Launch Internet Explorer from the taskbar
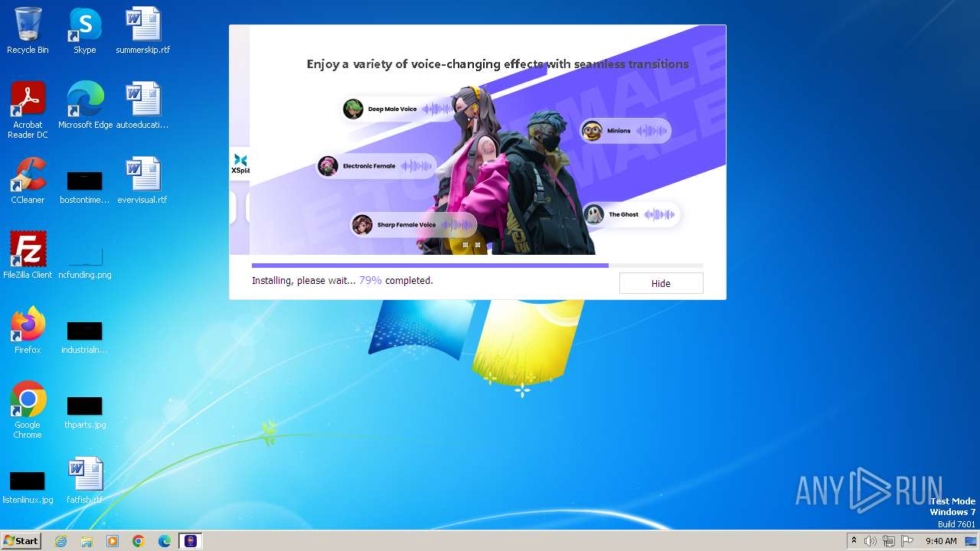 click(x=60, y=541)
